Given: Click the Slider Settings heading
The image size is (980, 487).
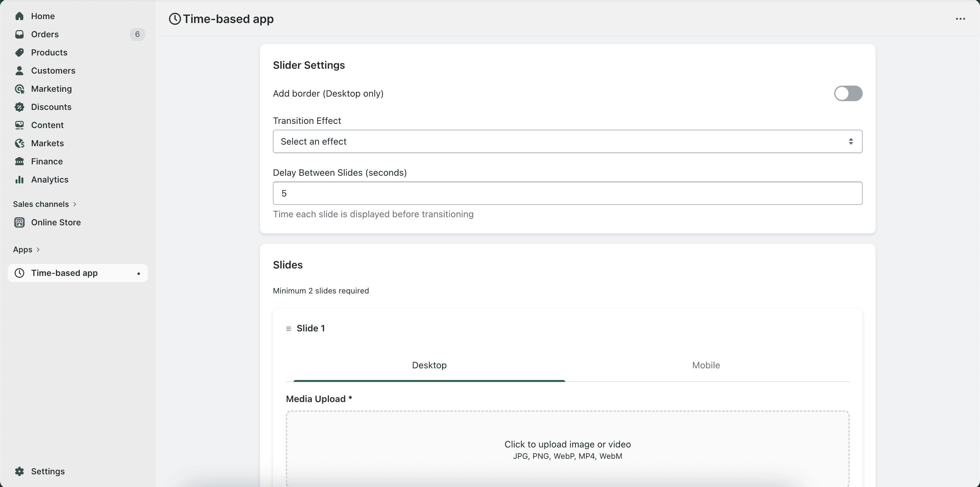Looking at the screenshot, I should point(309,65).
